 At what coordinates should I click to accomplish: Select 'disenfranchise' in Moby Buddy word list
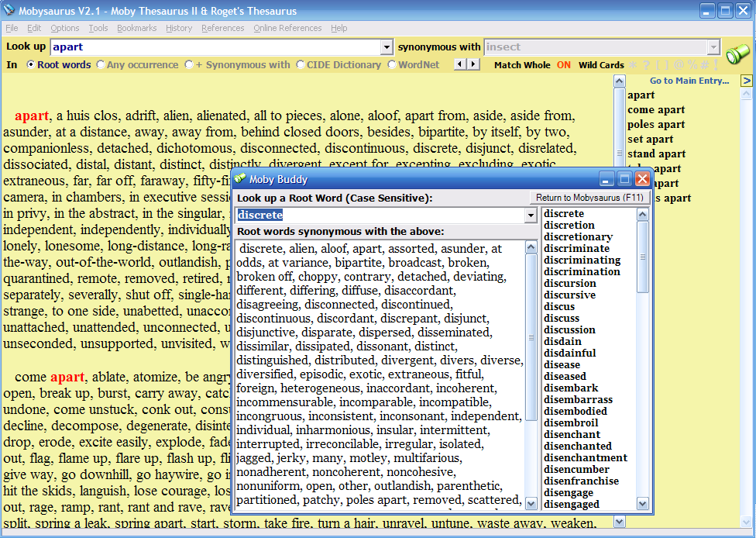[x=581, y=481]
